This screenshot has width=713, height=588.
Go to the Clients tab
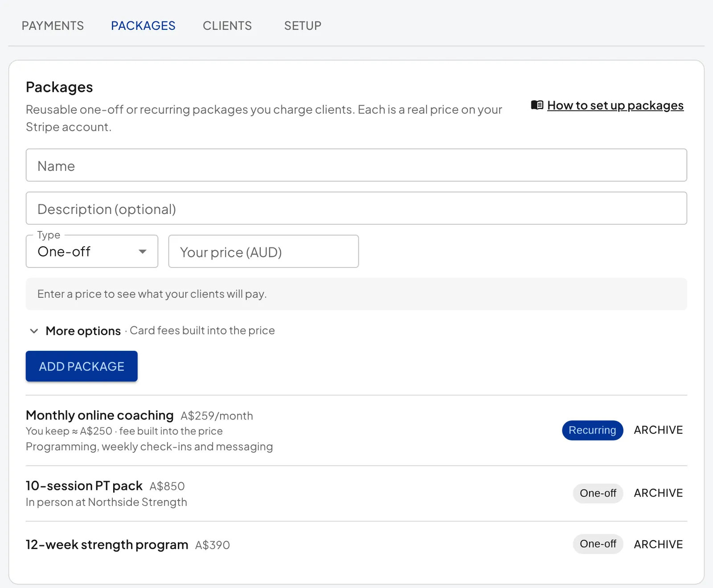point(227,26)
